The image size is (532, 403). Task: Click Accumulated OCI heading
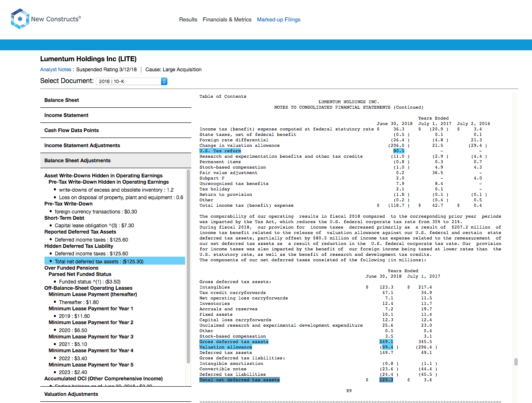tap(104, 379)
